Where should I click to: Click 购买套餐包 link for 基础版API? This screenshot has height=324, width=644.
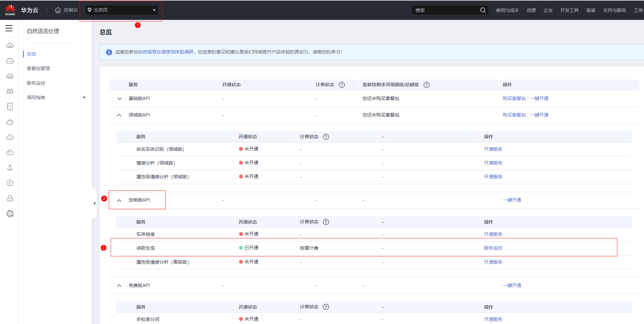click(x=514, y=98)
